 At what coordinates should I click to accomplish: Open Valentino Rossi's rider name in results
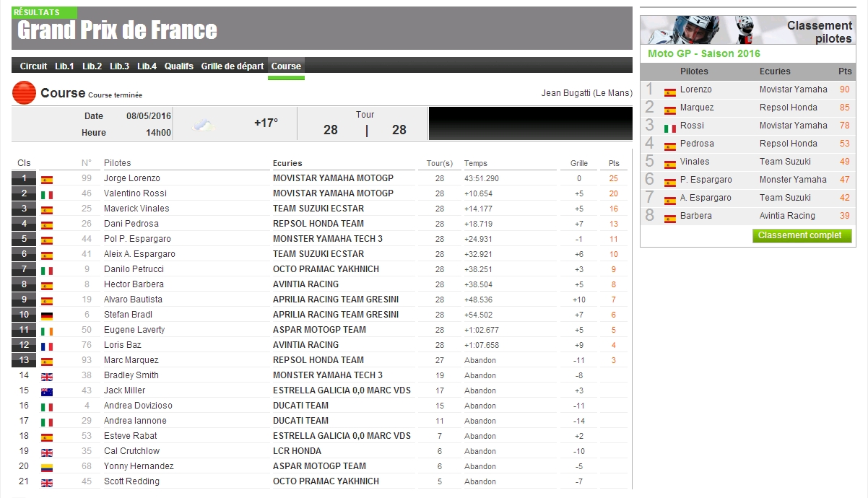click(x=135, y=193)
